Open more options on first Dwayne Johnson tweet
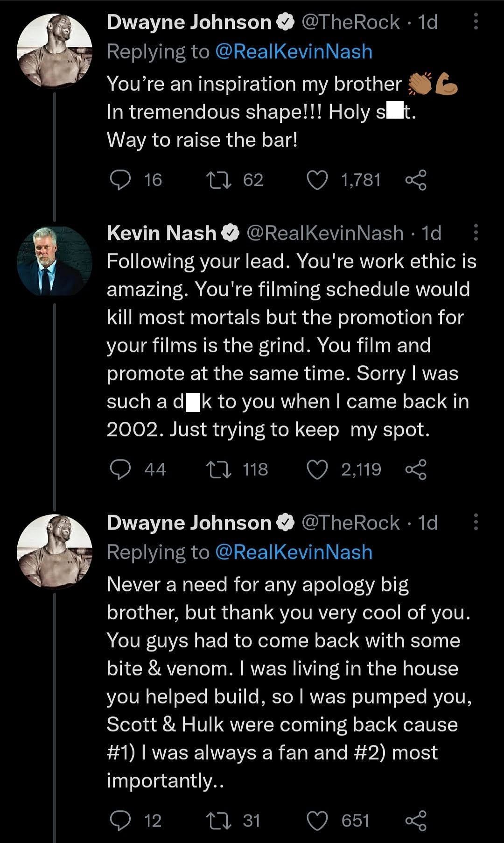Screen dimensions: 504x843 tap(476, 21)
